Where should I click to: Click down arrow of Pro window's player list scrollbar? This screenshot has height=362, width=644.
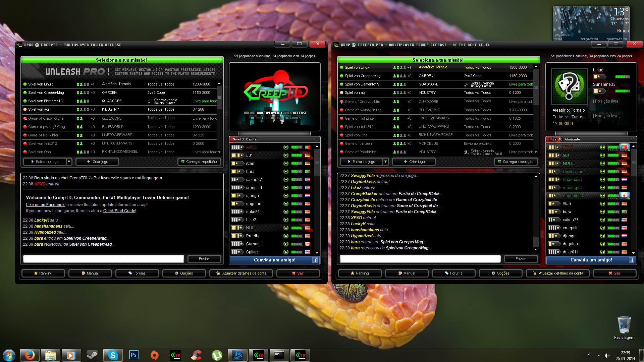coord(633,253)
